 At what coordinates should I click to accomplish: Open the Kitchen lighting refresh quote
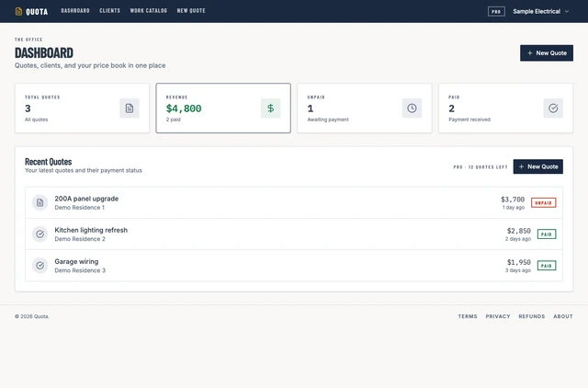(x=294, y=234)
